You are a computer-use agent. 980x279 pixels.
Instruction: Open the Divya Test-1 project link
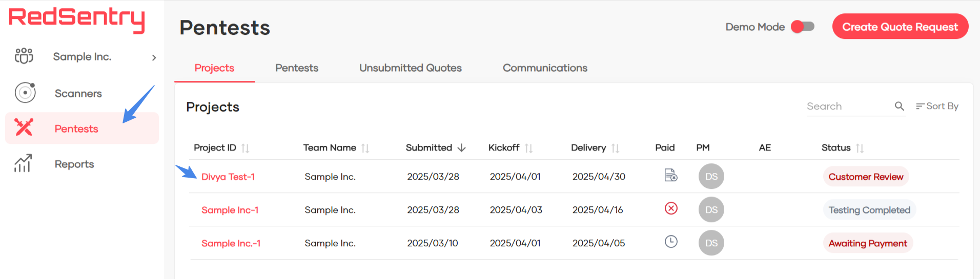point(228,177)
